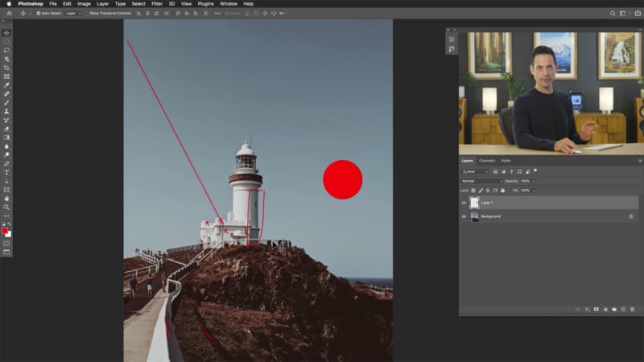The width and height of the screenshot is (644, 362).
Task: Switch to the Channels tab
Action: click(487, 161)
